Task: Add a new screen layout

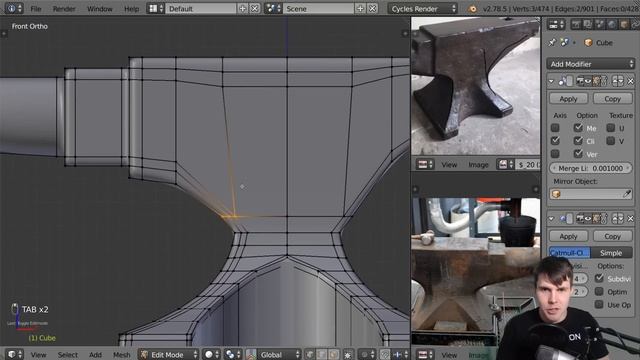Action: tap(242, 9)
